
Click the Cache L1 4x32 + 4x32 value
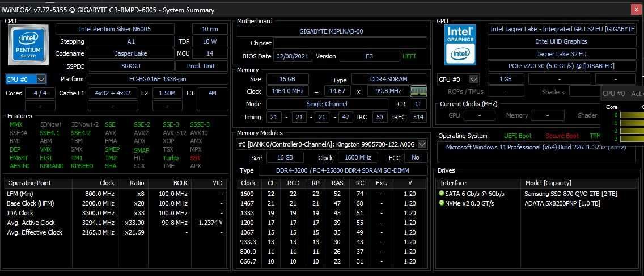[113, 93]
